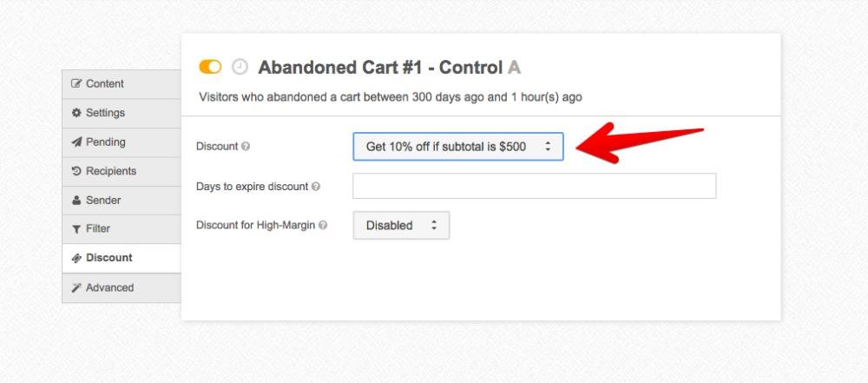Open the Advanced tab
This screenshot has height=383, width=868.
pyautogui.click(x=109, y=287)
